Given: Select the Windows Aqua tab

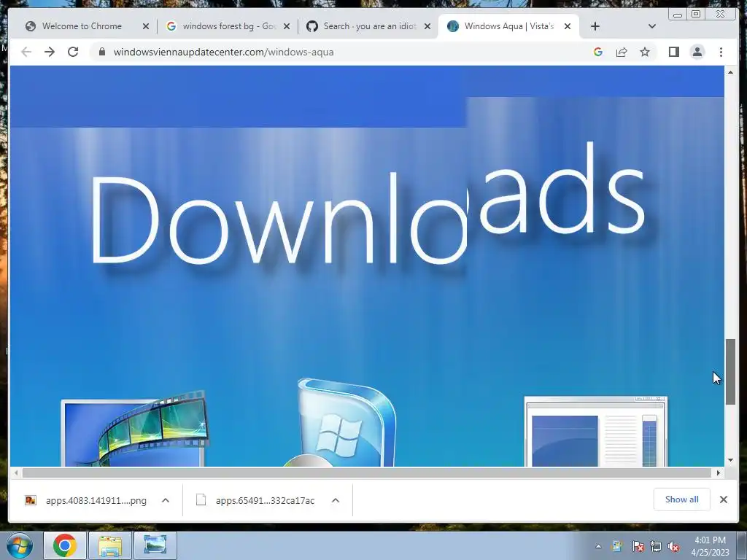Looking at the screenshot, I should click(x=508, y=26).
